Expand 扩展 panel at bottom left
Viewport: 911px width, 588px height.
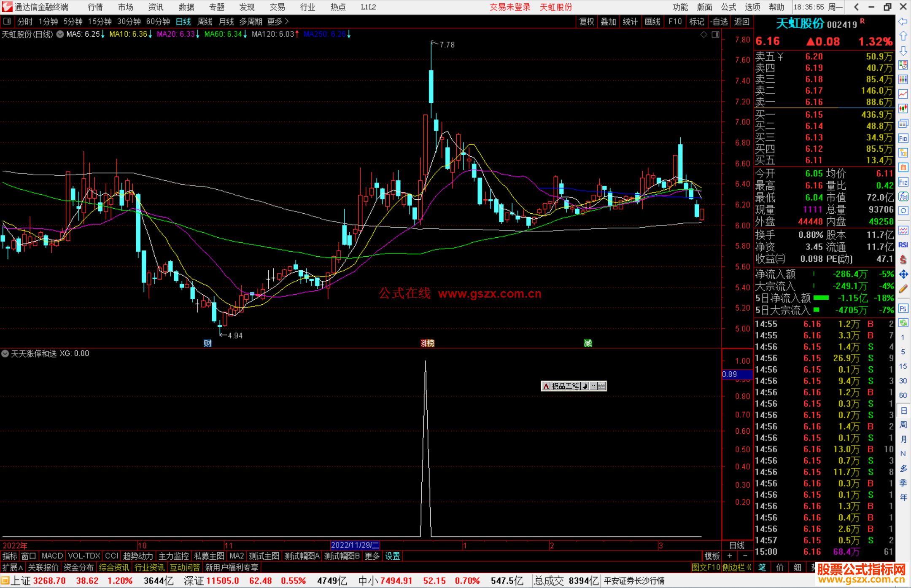(x=13, y=567)
